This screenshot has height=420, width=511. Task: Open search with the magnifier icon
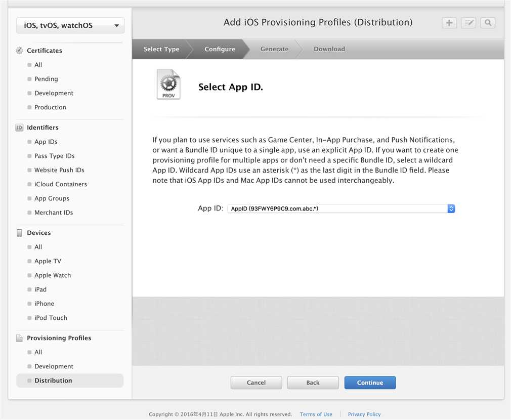[488, 23]
